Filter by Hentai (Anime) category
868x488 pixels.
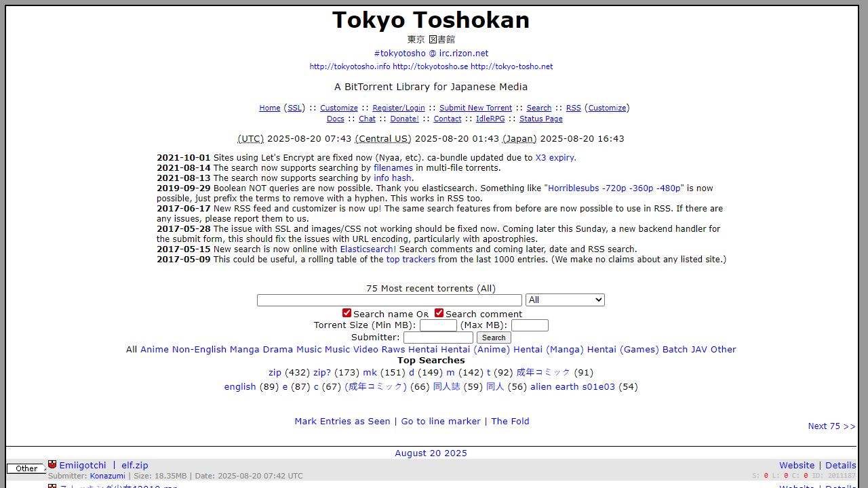475,350
